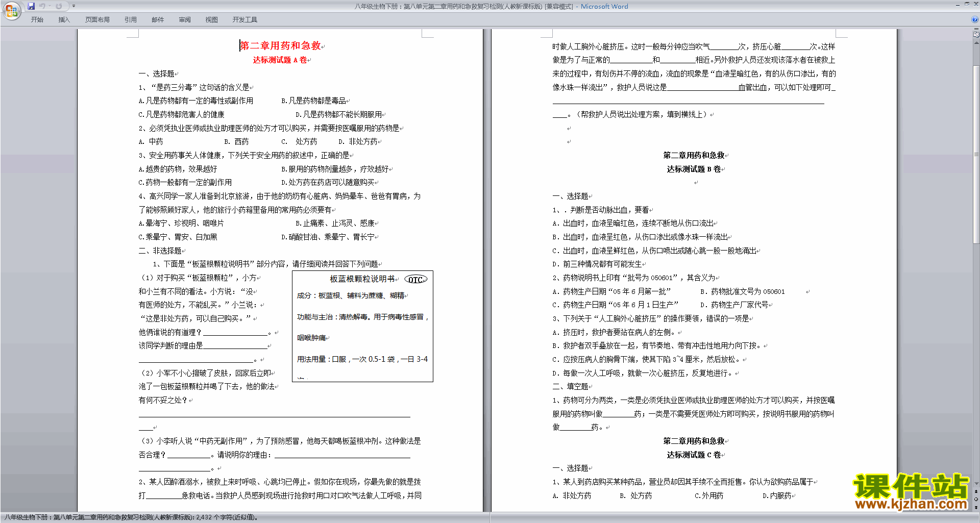Open the undo history dropdown arrow
Image resolution: width=980 pixels, height=523 pixels.
50,6
